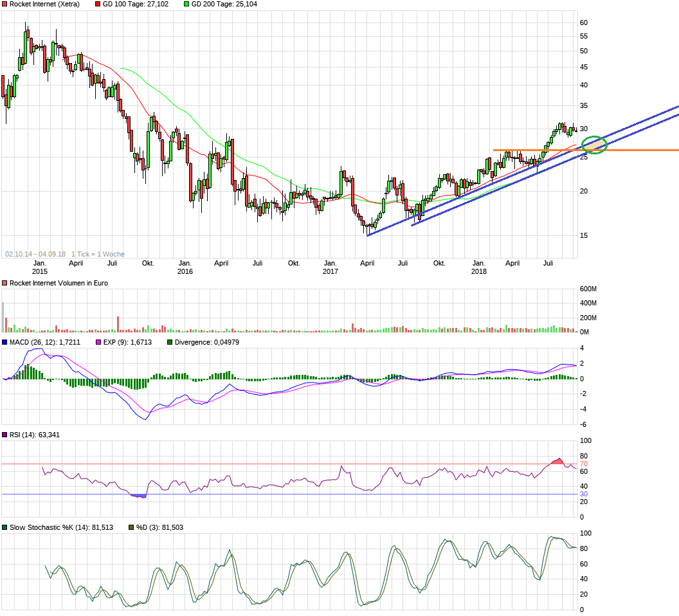Select 'Rocket Internet Volumen in Euro' label
The width and height of the screenshot is (679, 616).
59,284
